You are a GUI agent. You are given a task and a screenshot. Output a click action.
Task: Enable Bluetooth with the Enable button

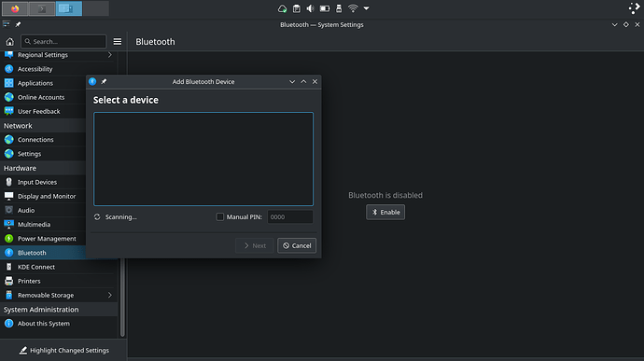385,213
